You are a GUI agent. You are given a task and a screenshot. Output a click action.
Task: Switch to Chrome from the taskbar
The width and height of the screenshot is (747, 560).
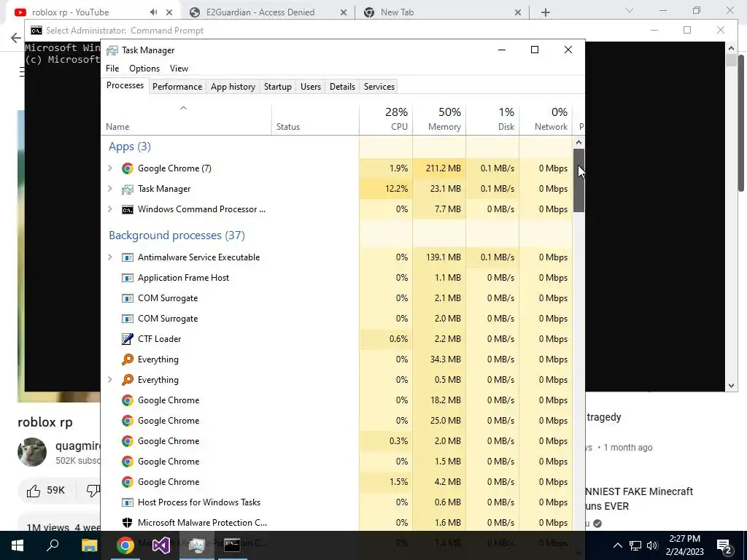pyautogui.click(x=125, y=545)
